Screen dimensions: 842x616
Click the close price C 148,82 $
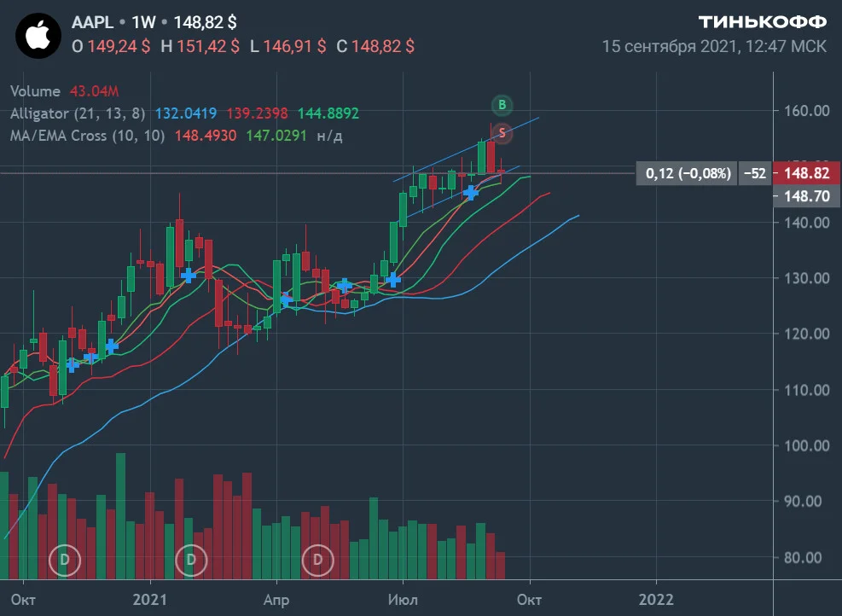click(x=375, y=46)
